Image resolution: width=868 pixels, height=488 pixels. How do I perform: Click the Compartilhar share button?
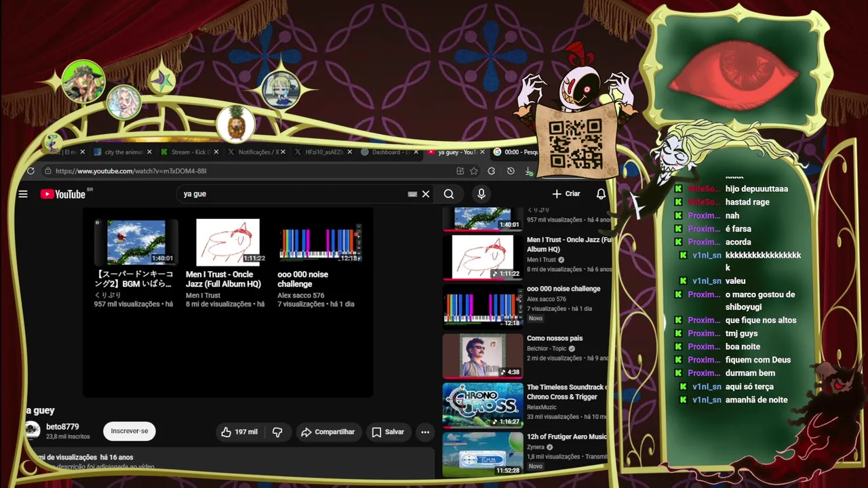click(x=328, y=432)
